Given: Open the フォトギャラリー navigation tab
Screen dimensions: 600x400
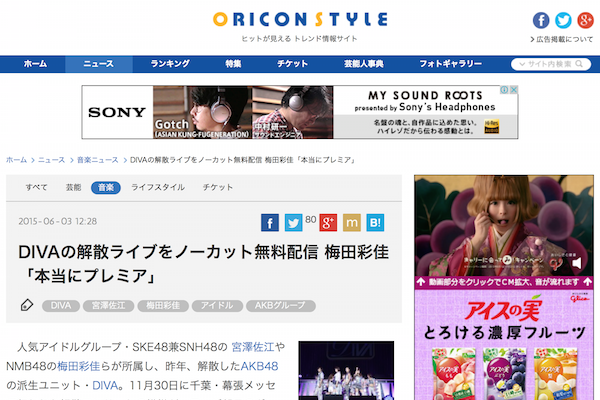Looking at the screenshot, I should point(450,64).
